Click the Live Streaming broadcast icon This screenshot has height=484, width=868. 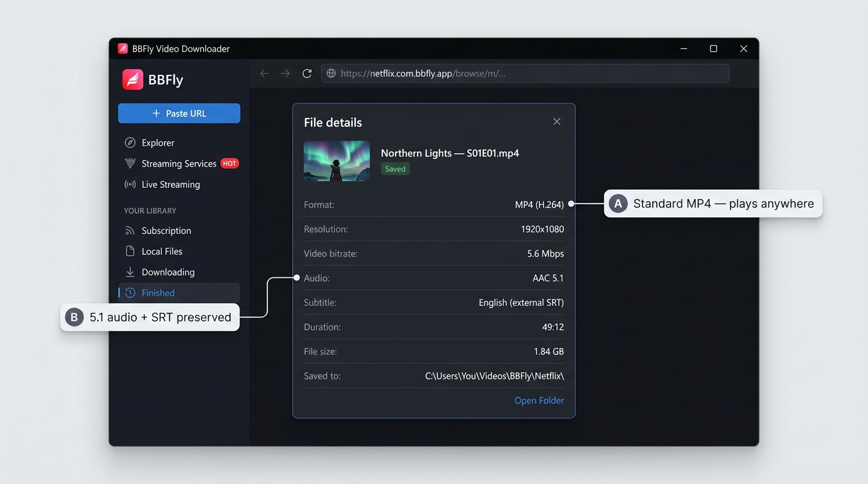130,184
